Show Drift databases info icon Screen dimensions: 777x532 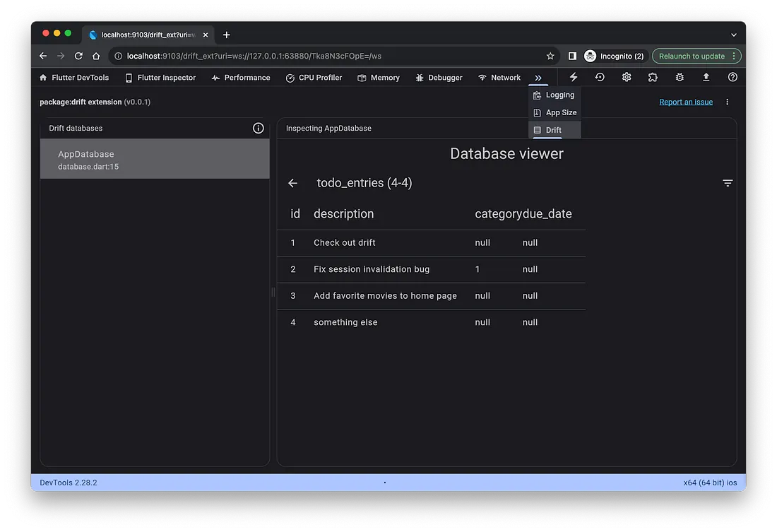coord(258,128)
